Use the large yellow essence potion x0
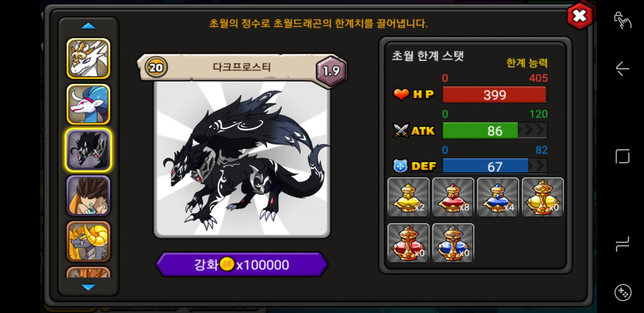The height and width of the screenshot is (313, 644). pos(543,197)
